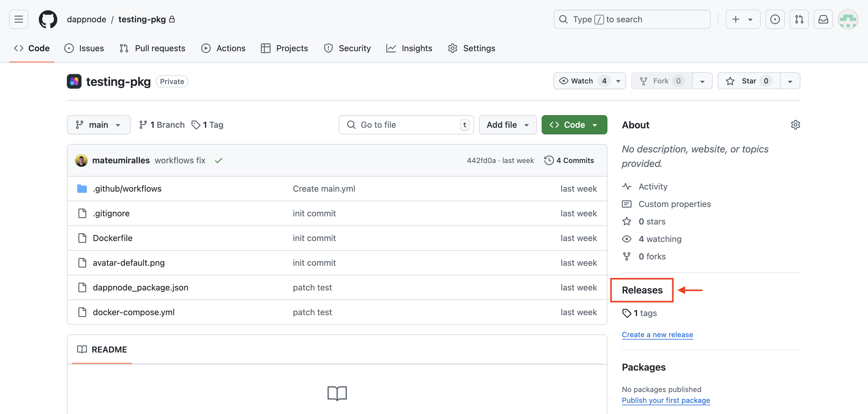Screen dimensions: 868x414
Task: Star the testing-pkg repository
Action: (748, 81)
